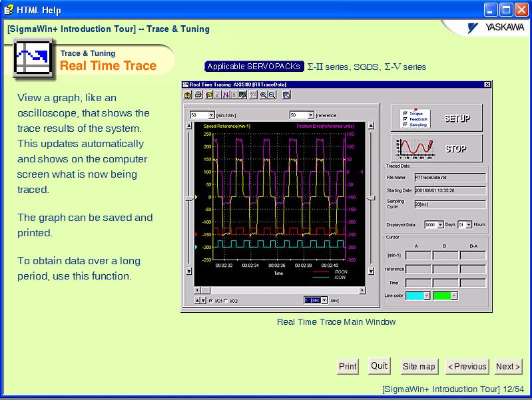Toggle the Feedback checkbox in the SETUP button
The width and height of the screenshot is (532, 400).
coord(405,119)
